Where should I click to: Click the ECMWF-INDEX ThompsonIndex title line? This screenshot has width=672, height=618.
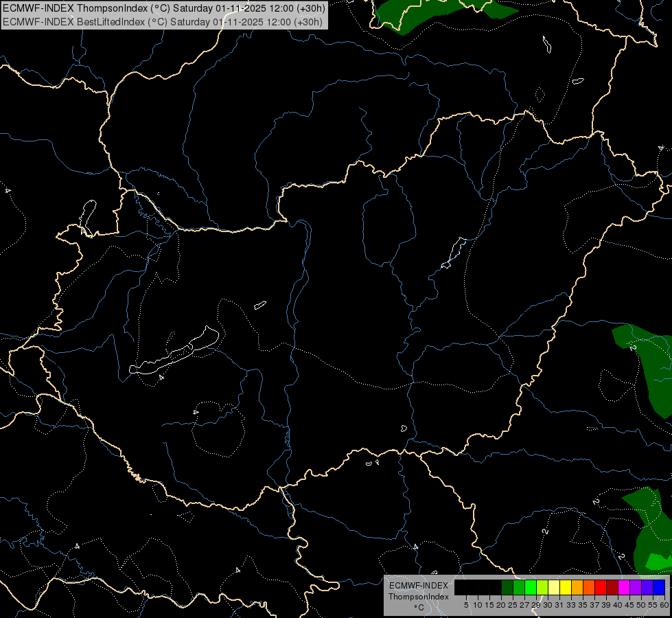pos(164,8)
